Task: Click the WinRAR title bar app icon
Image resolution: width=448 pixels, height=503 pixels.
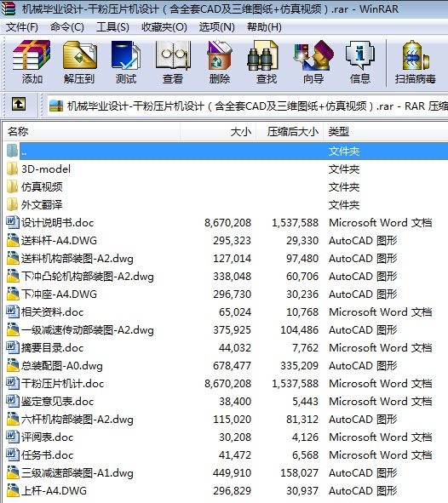Action: point(9,9)
